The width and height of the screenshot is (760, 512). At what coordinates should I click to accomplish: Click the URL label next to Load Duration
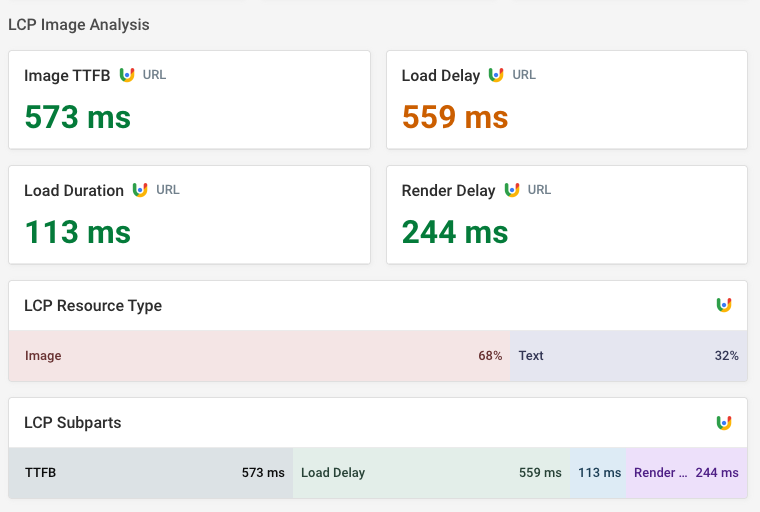coord(168,190)
